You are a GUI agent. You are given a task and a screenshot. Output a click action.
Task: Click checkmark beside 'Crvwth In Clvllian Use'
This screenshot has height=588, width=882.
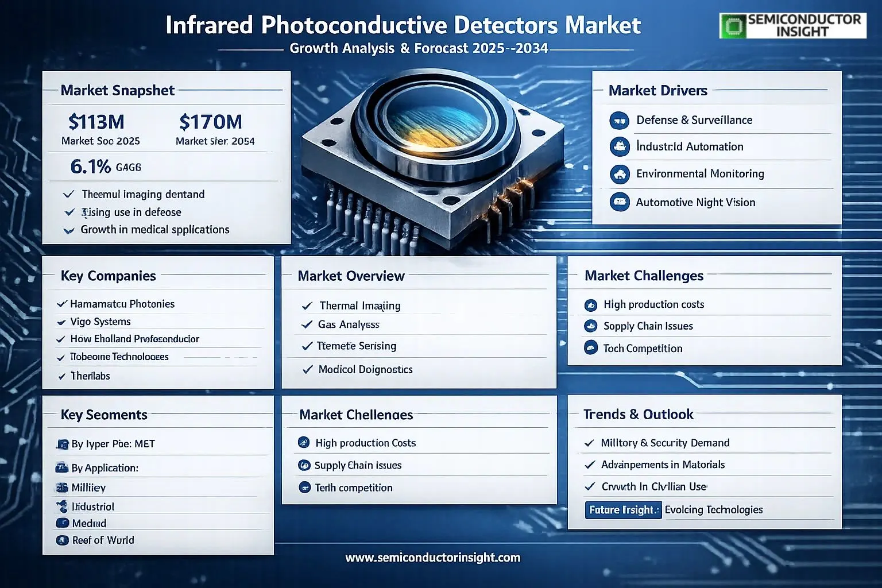pos(590,487)
